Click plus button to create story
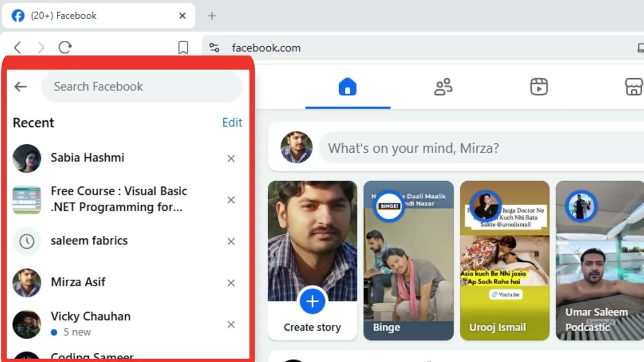The width and height of the screenshot is (644, 362). click(312, 302)
